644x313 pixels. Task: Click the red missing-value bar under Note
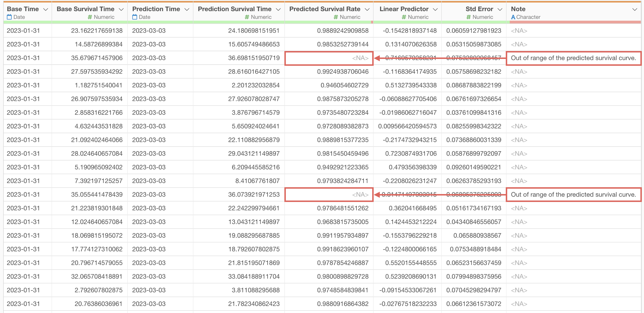point(575,22)
